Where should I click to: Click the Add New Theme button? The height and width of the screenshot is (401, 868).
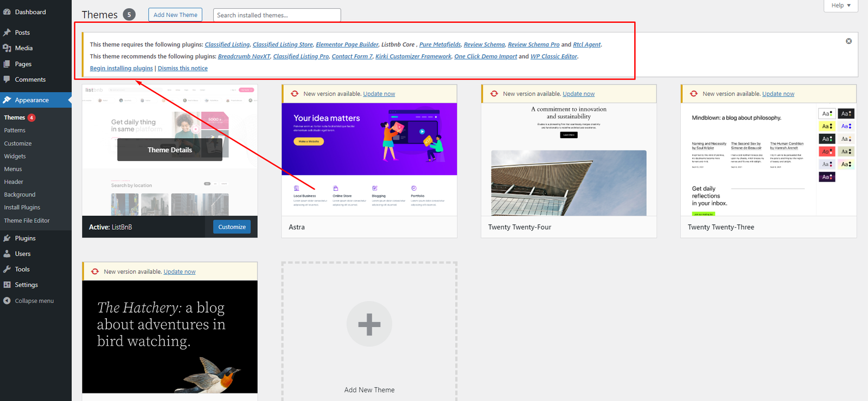point(175,15)
